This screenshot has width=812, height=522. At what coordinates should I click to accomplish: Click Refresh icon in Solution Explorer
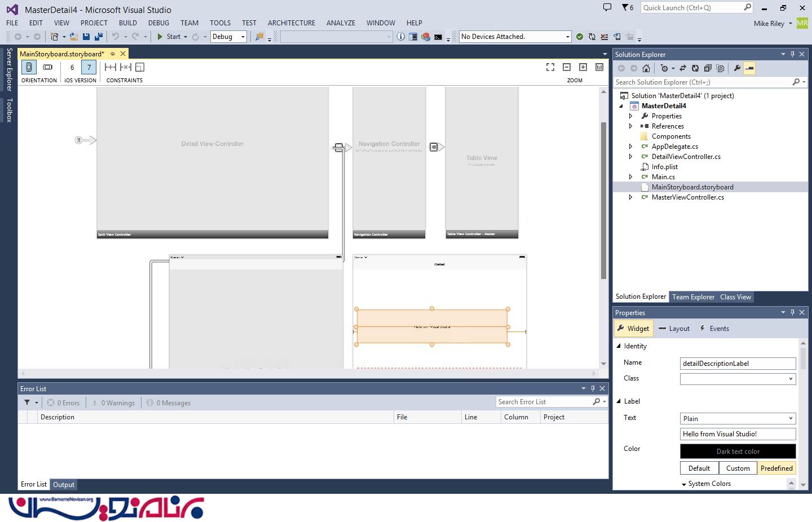tap(695, 68)
